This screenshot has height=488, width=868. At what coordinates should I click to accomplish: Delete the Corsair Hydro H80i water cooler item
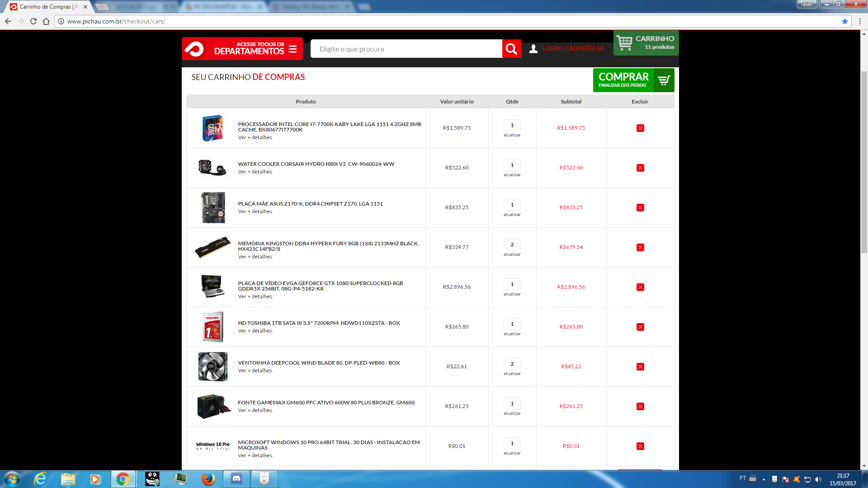pyautogui.click(x=640, y=168)
